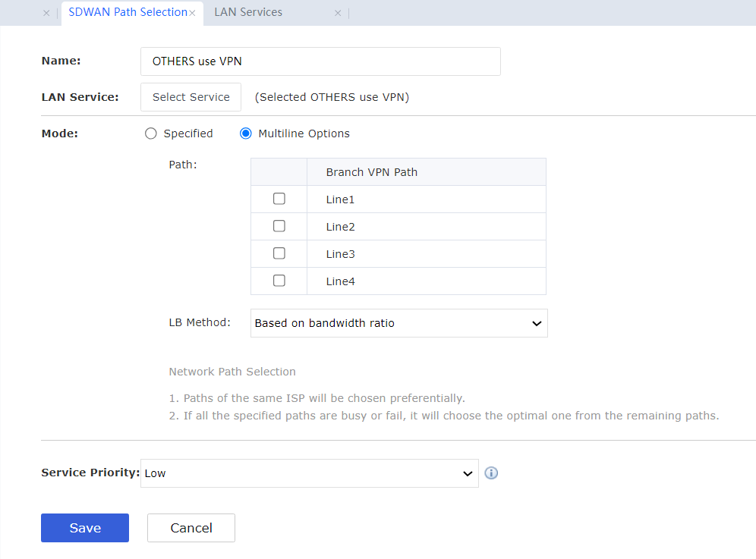The image size is (756, 559).
Task: Choose the Specified mode radio button
Action: [150, 133]
